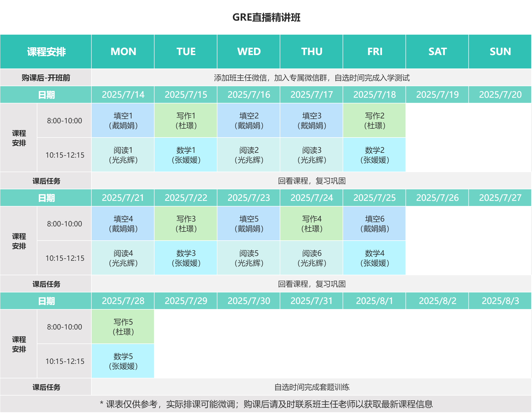Click the footnote starting with 课表仅供参考

266,404
